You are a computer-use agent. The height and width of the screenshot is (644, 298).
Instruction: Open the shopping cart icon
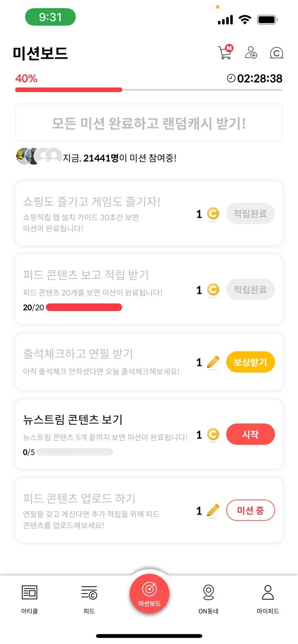[x=225, y=52]
